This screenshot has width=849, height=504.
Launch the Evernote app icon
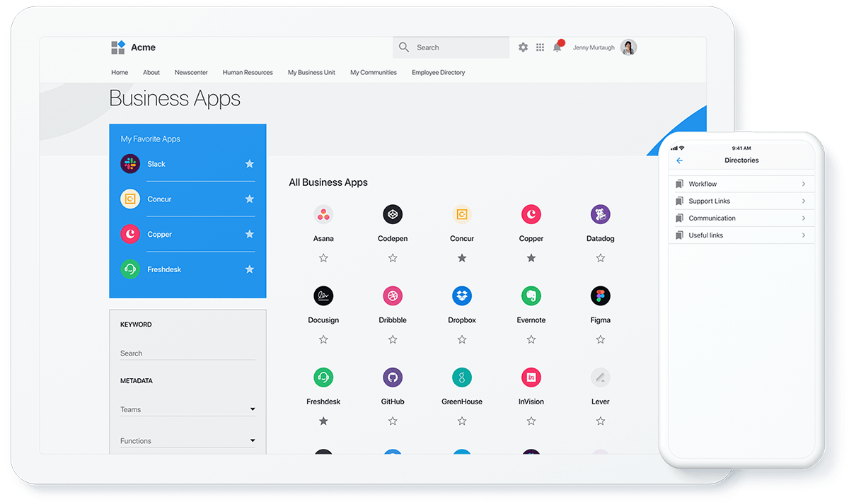click(531, 295)
